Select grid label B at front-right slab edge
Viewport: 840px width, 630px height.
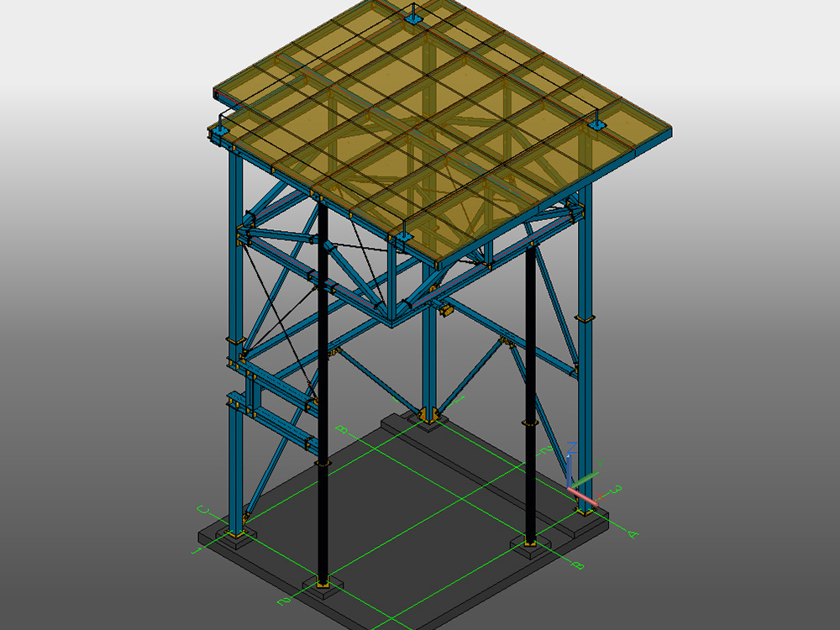(577, 565)
